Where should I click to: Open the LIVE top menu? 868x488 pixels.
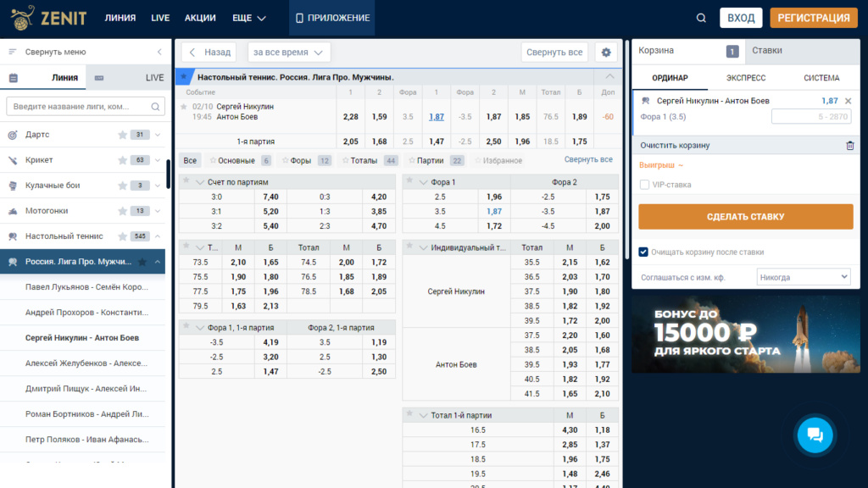point(160,19)
